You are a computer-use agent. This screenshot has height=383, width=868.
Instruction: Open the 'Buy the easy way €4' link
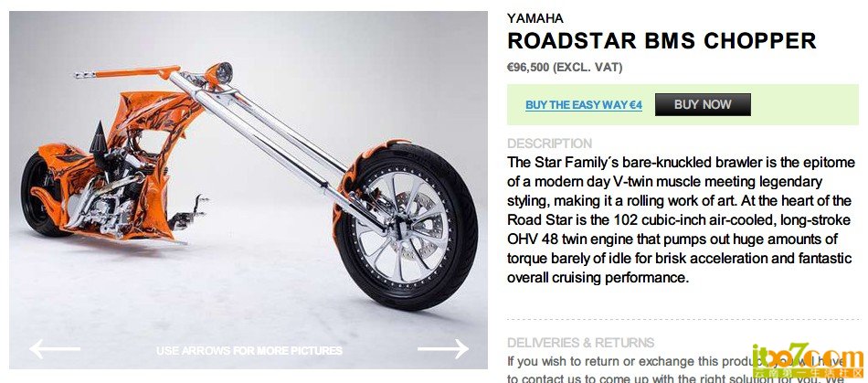pos(584,104)
